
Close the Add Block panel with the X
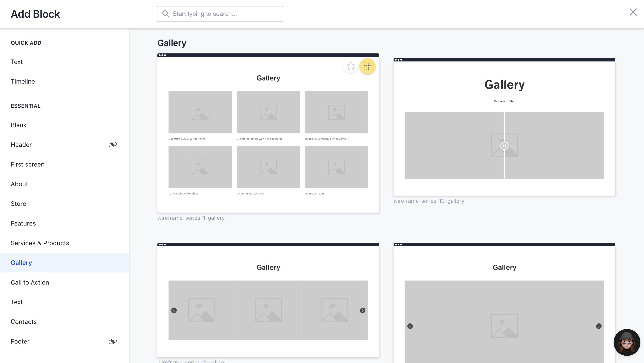pyautogui.click(x=633, y=12)
